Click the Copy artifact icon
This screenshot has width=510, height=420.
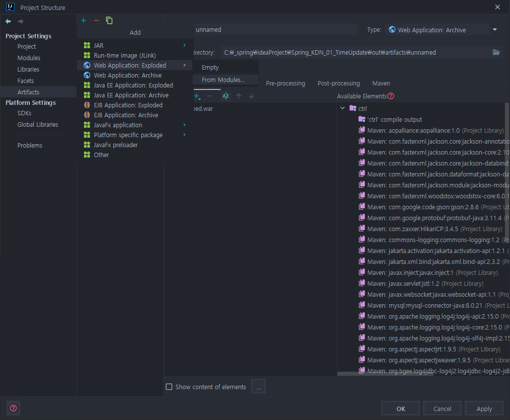tap(109, 20)
